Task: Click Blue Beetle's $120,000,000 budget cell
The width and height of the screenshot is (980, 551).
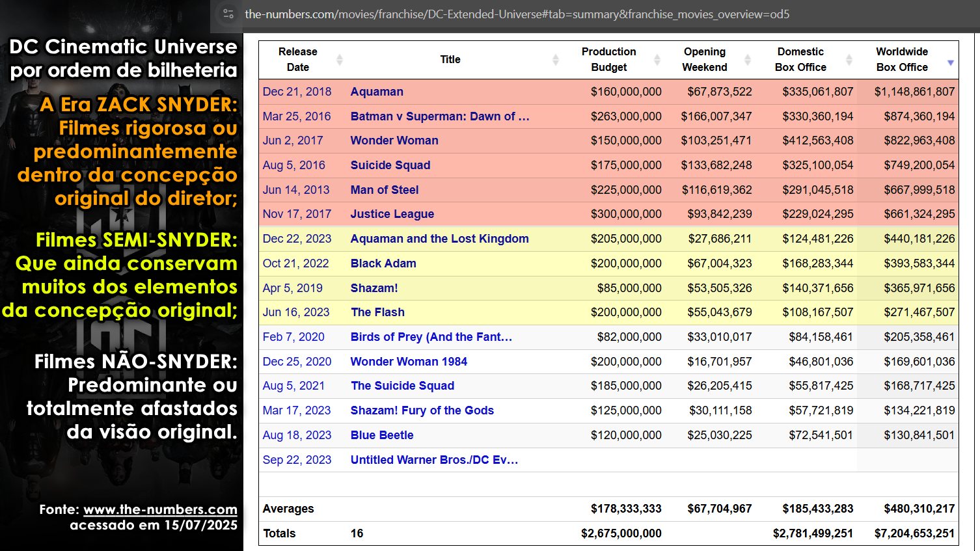Action: tap(626, 435)
